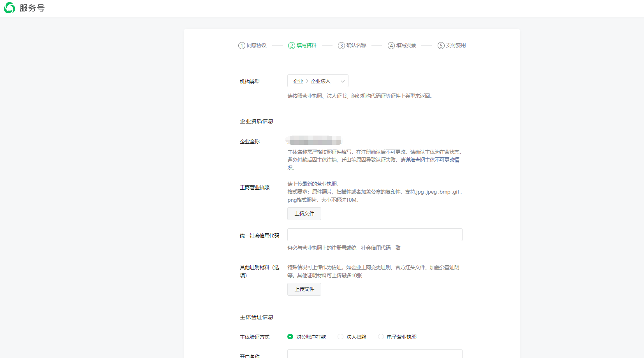
Task: Click the 统一社会信用代码 input field
Action: point(374,235)
